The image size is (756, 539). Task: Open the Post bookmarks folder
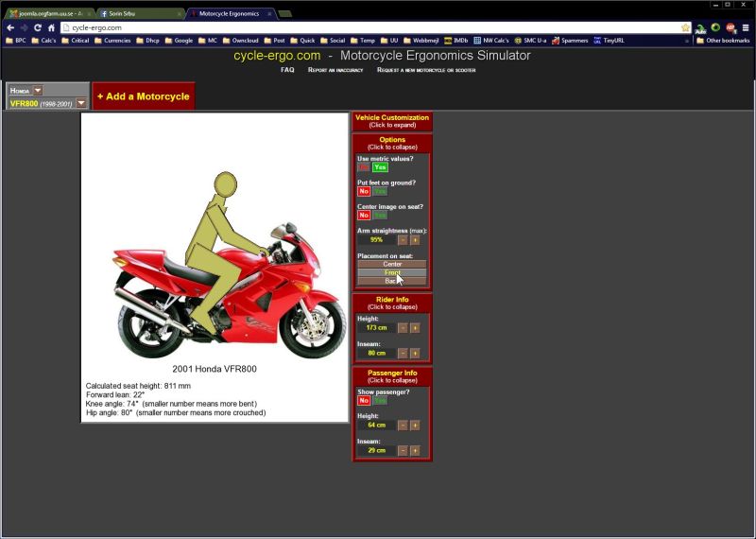pyautogui.click(x=274, y=41)
